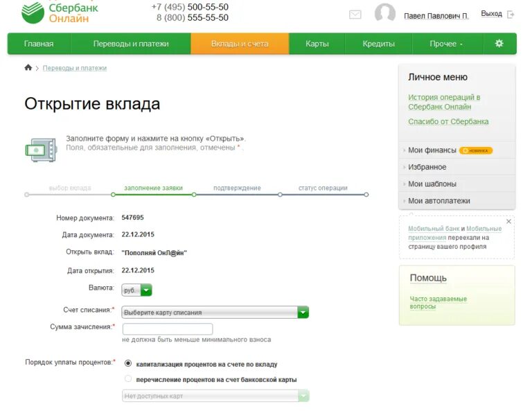Close the Мобильный банк notice
Screen dimensions: 532x411
pyautogui.click(x=508, y=221)
